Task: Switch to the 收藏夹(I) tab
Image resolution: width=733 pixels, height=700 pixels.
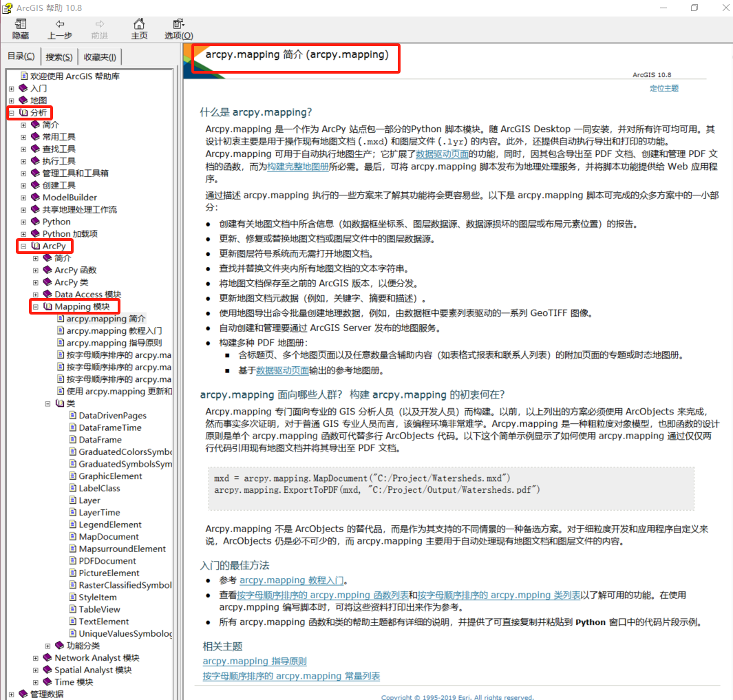Action: click(100, 57)
